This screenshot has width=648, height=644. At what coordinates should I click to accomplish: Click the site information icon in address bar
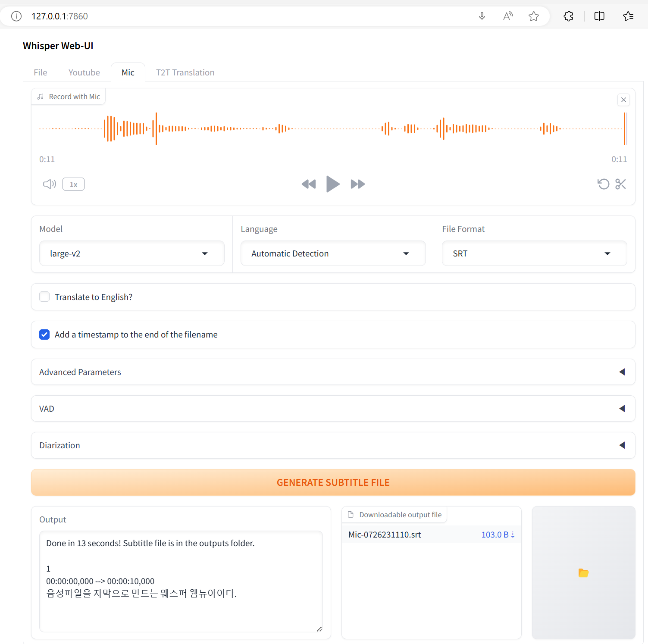tap(16, 16)
